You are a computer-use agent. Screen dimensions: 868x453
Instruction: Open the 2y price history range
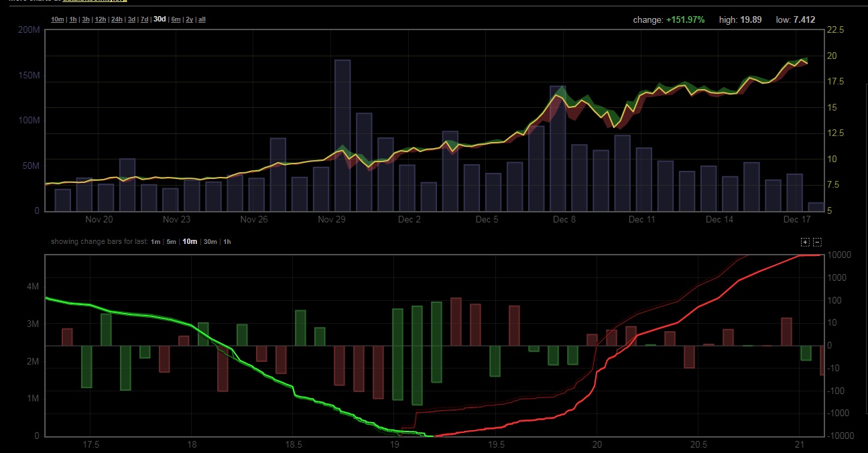click(x=189, y=19)
